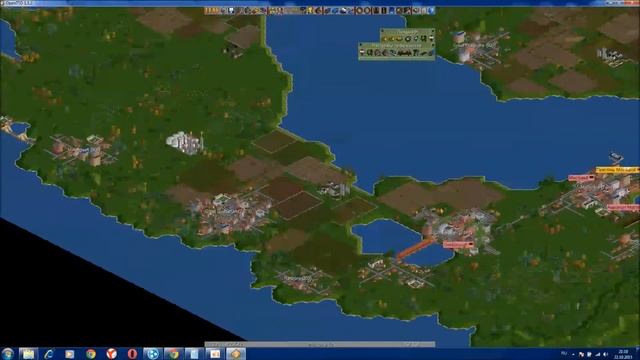Open the Opera browser taskbar icon
Screen dimensions: 640x360
(x=132, y=354)
